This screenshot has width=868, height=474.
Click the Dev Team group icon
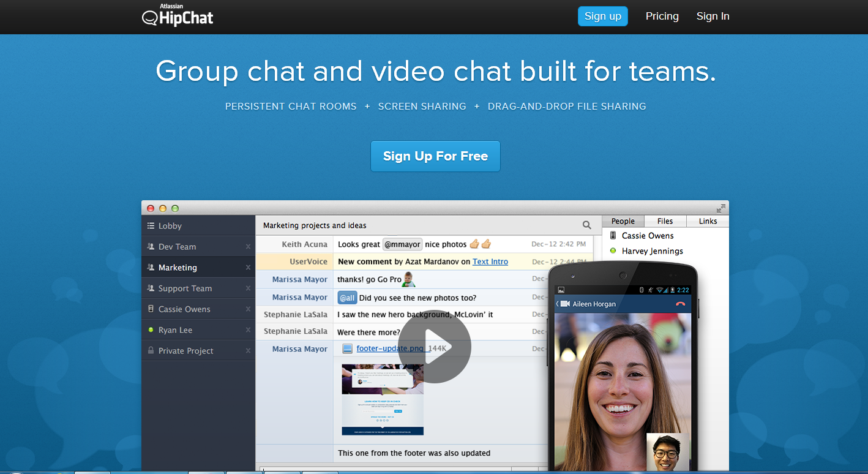(x=151, y=247)
